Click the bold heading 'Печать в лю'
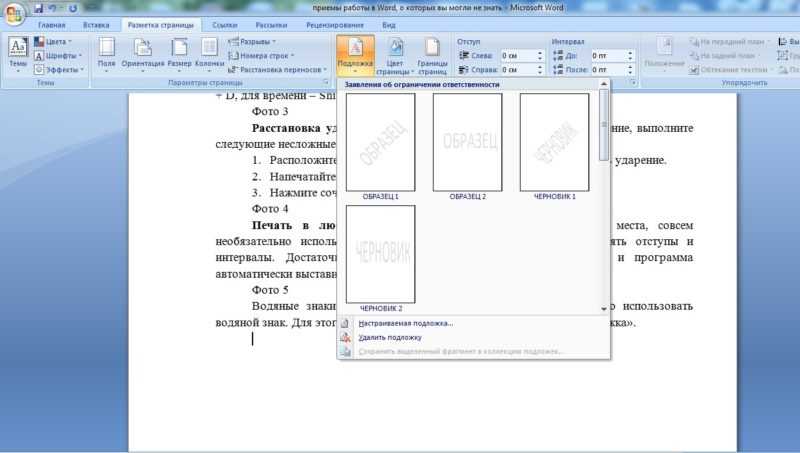 293,225
